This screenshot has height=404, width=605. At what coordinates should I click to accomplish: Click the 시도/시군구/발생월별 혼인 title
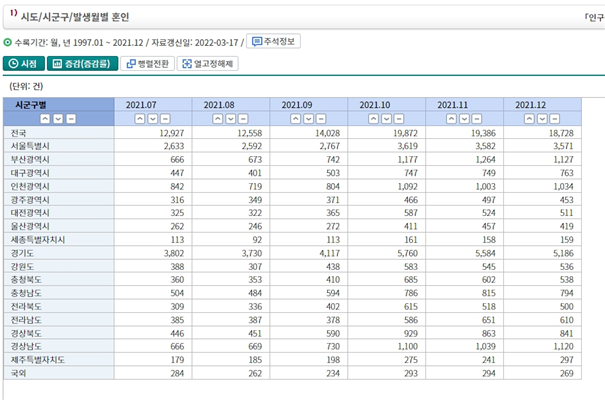[x=74, y=17]
